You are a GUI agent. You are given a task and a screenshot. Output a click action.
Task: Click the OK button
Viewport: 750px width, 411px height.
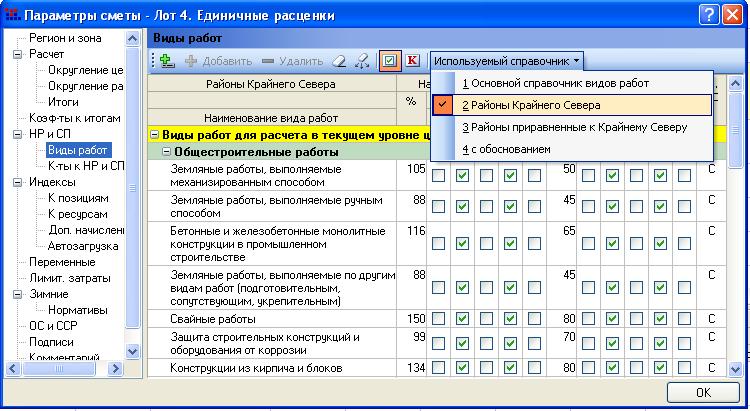tap(703, 392)
